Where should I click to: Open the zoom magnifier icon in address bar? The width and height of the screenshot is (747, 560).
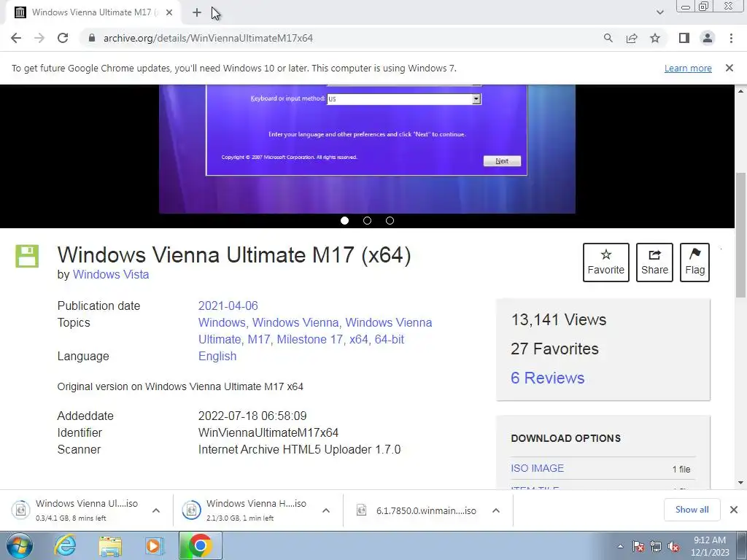pos(608,38)
